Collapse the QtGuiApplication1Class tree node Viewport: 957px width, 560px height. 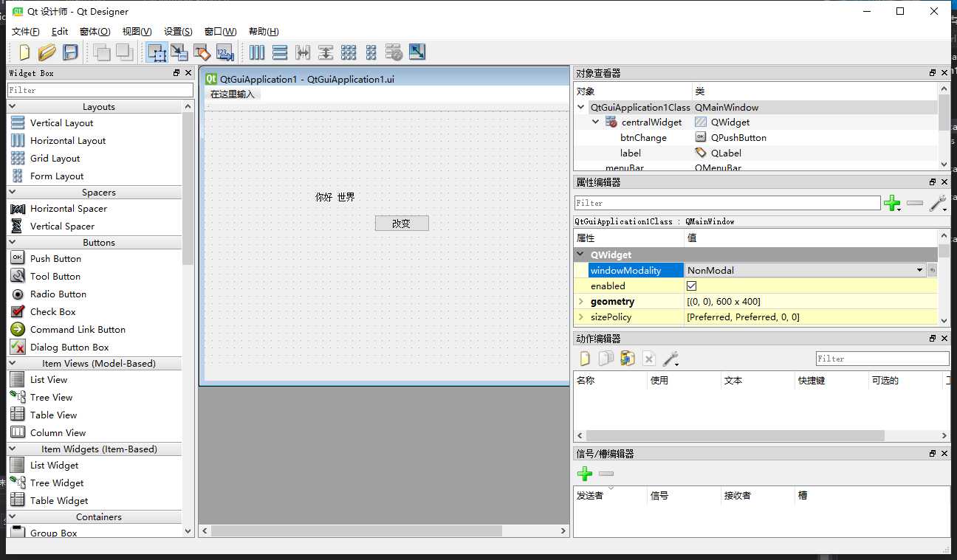(x=582, y=107)
